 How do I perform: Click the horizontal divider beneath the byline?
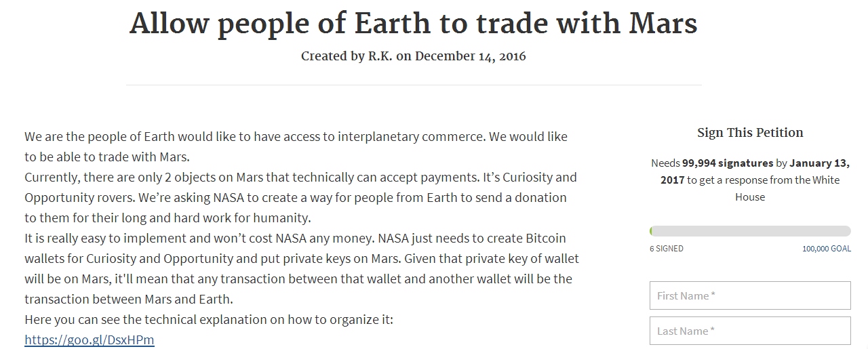tap(413, 85)
